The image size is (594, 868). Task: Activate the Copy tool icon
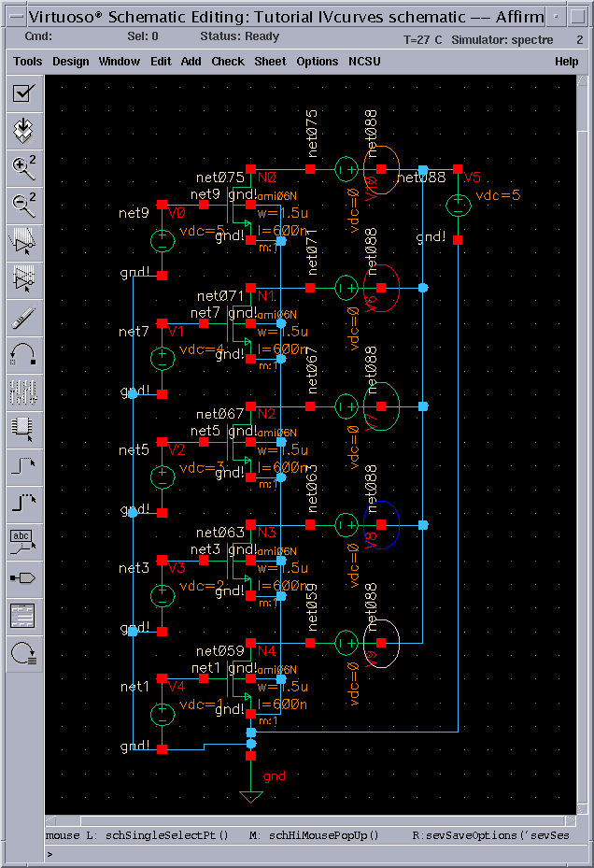tap(23, 280)
